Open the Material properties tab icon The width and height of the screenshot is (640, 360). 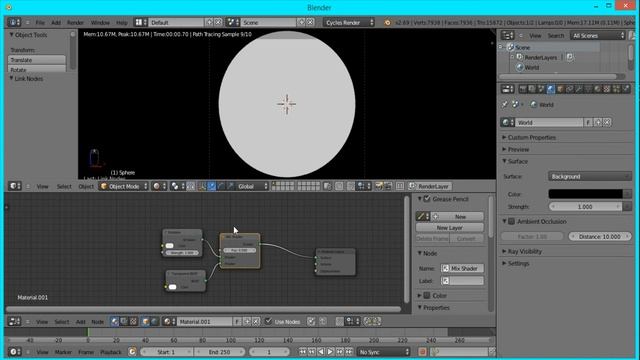point(598,89)
